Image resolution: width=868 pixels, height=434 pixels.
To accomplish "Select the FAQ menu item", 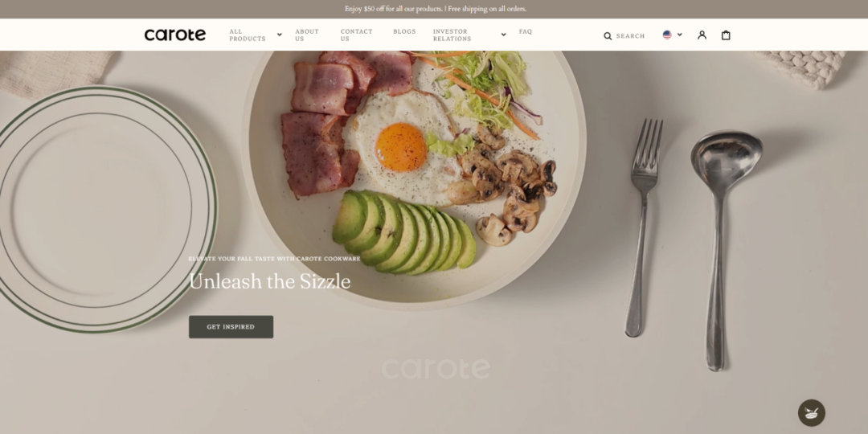I will (526, 31).
